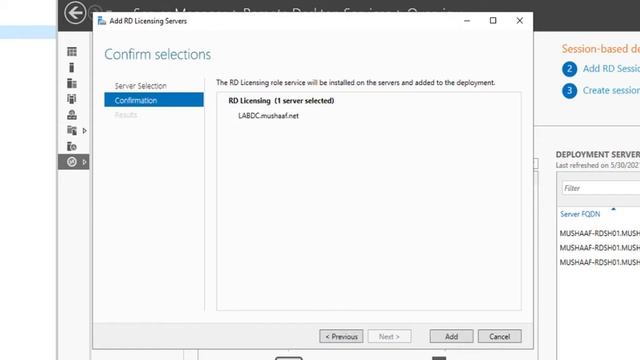Open the Dashboard icon in the sidebar
640x360 pixels.
click(72, 51)
